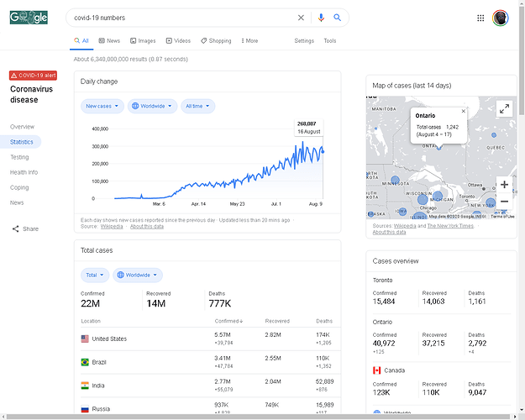
Task: Go to Health info in the sidebar
Action: [x=24, y=172]
